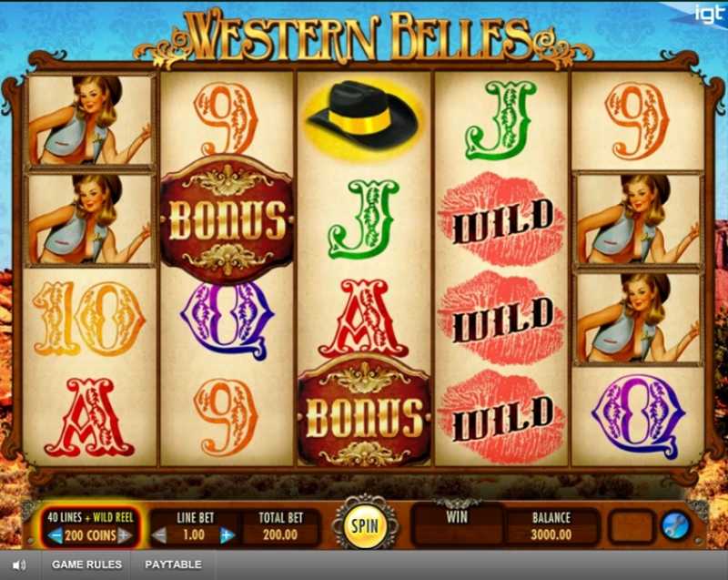Click the IGT logo
Screen dimensions: 728x580
click(708, 14)
